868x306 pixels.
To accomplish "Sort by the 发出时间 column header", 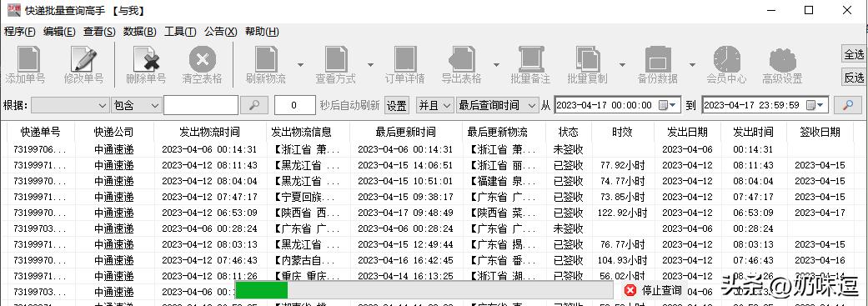I will pos(754,133).
